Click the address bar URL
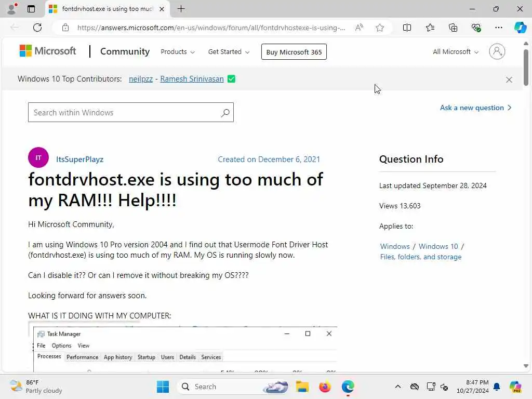The height and width of the screenshot is (399, 532). [211, 28]
